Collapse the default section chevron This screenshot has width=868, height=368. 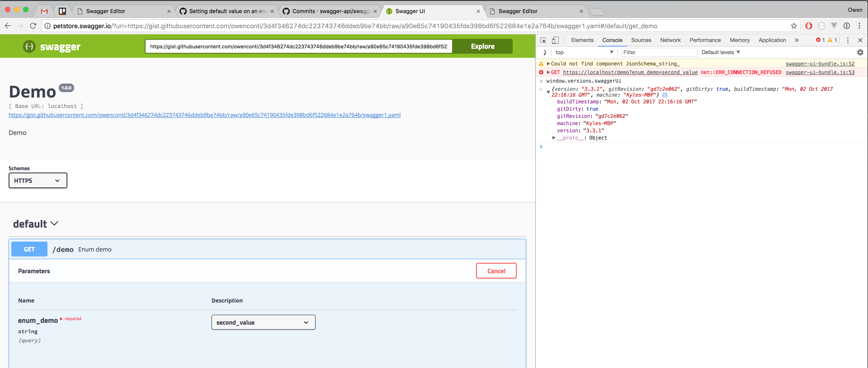coord(54,224)
